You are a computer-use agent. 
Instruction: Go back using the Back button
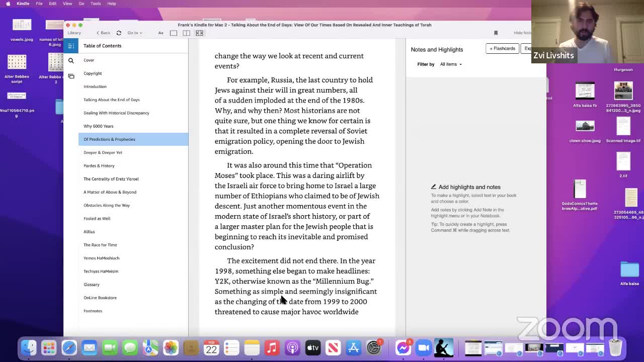[103, 33]
